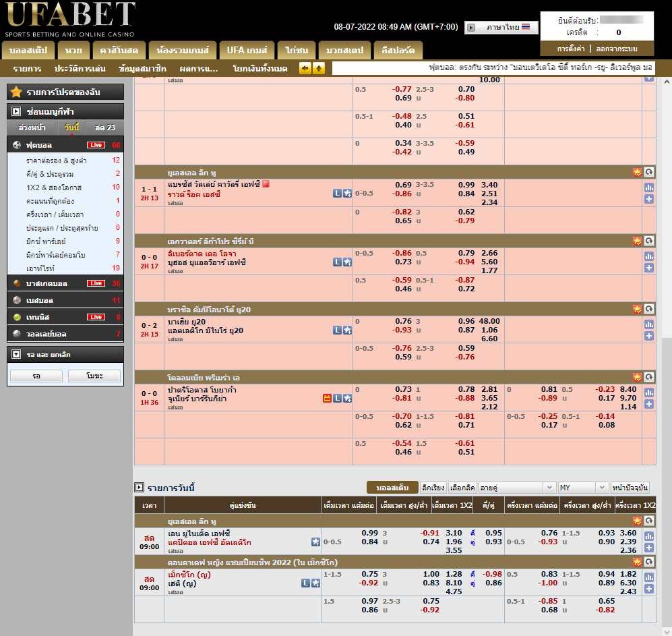Click the หน้าปัจจุบัน button
This screenshot has width=672, height=636.
630,488
